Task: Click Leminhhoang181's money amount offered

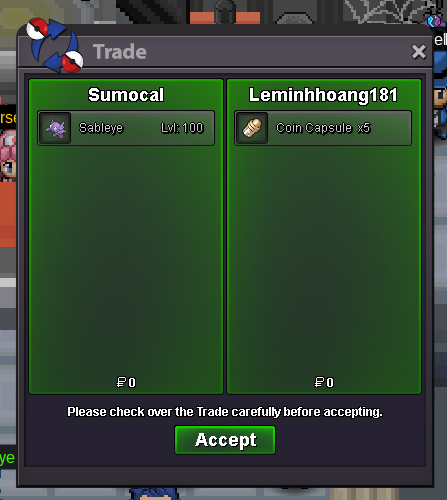Action: point(324,382)
